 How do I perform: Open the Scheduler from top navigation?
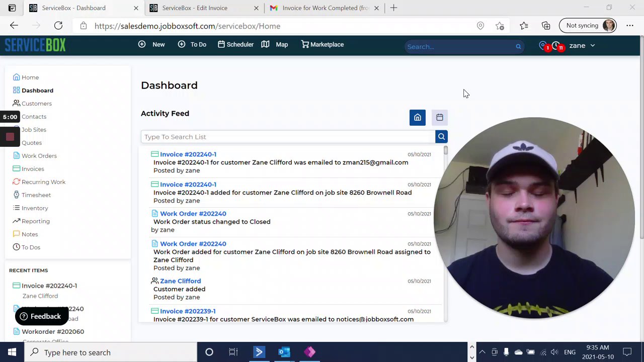click(x=235, y=44)
